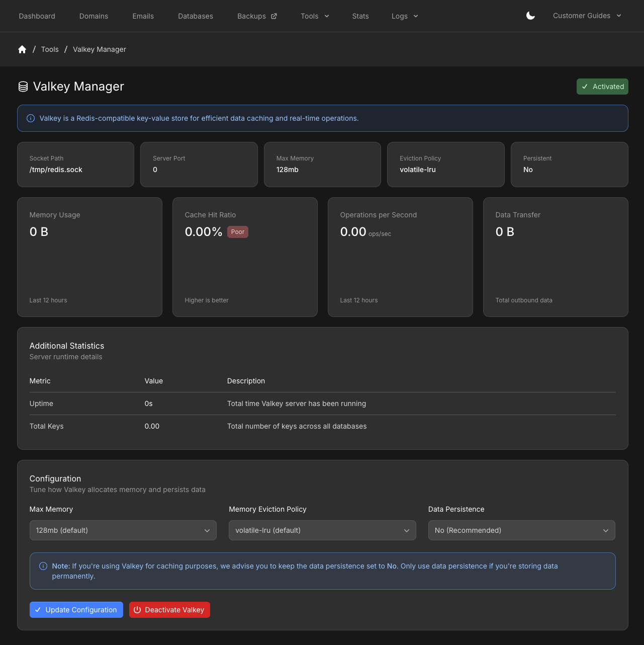Click the Valkey database stack icon

(23, 87)
